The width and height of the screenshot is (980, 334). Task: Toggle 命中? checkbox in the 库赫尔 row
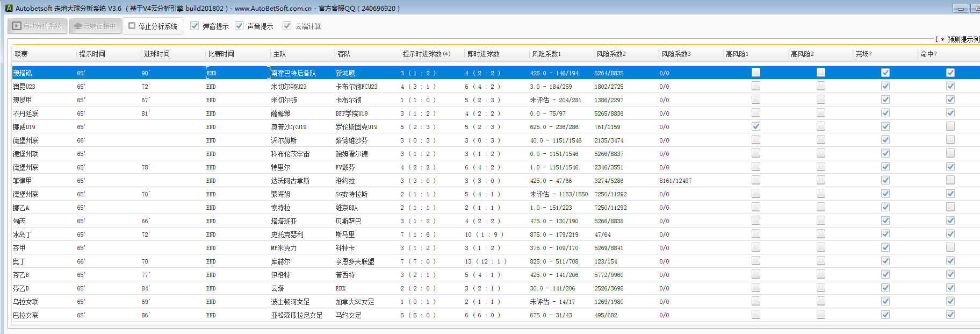pos(950,261)
